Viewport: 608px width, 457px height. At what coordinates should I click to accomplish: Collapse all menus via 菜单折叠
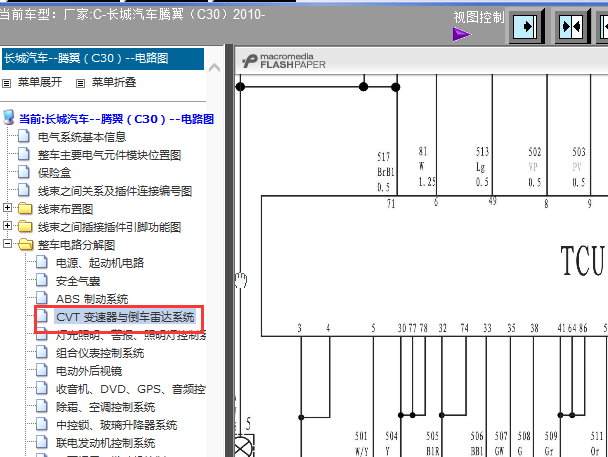[x=114, y=82]
